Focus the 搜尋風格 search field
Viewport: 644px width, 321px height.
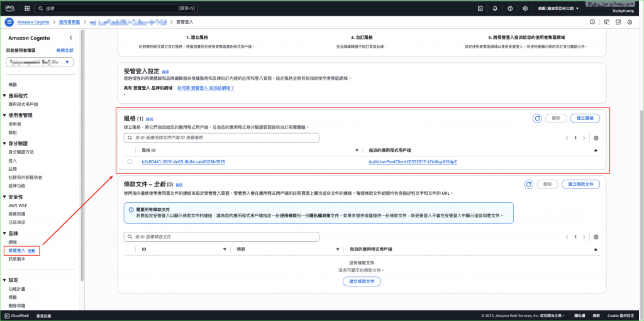pyautogui.click(x=221, y=138)
